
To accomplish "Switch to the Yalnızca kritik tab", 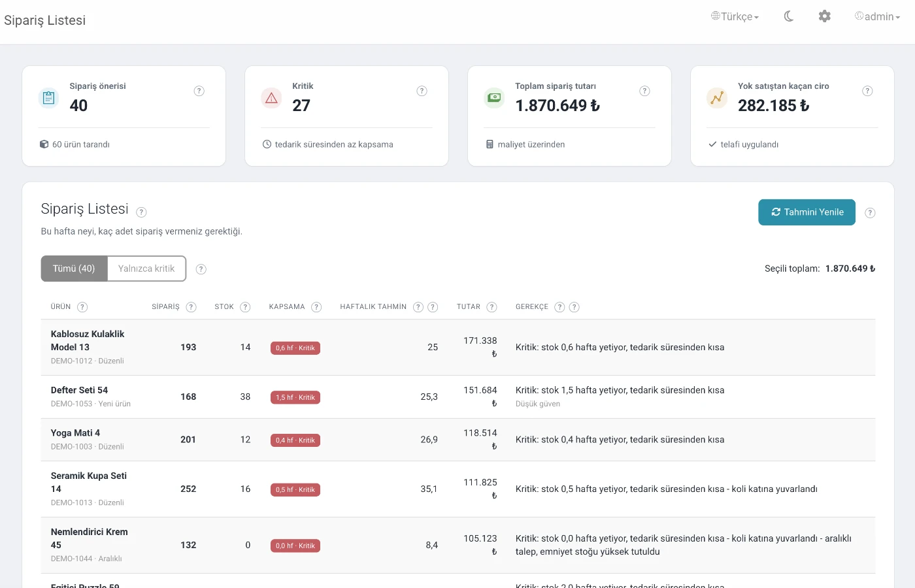I will pyautogui.click(x=146, y=269).
